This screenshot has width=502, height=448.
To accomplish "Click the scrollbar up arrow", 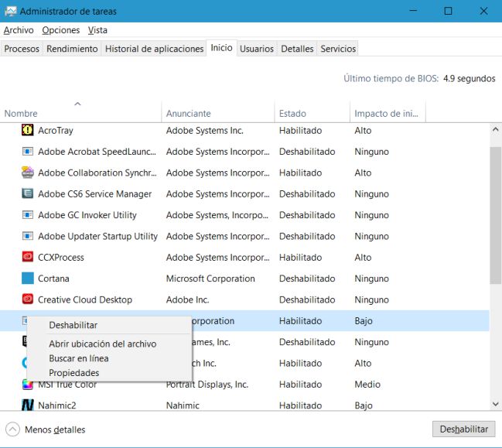I will (x=495, y=130).
